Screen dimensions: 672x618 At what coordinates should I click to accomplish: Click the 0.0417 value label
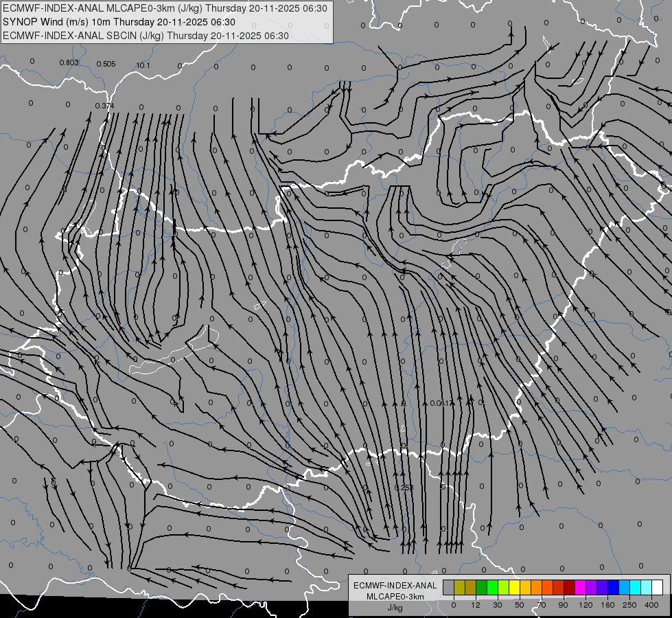[441, 403]
